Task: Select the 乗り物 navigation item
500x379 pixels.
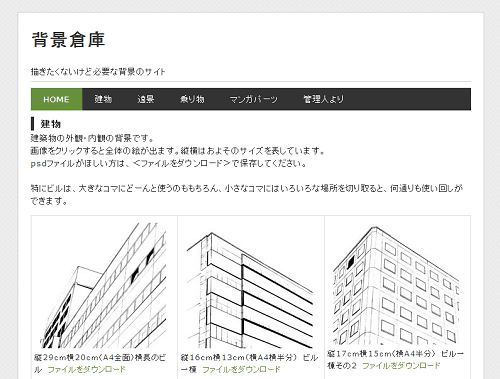Action: [192, 99]
